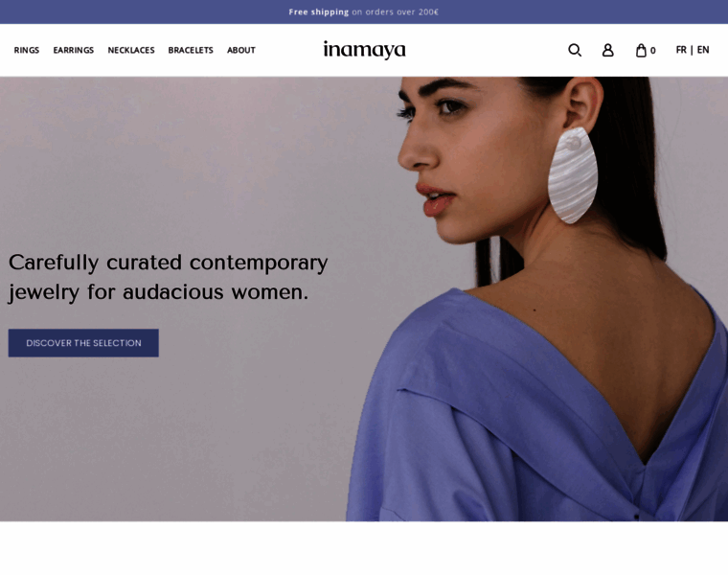Image resolution: width=728 pixels, height=575 pixels.
Task: Open the Earrings menu
Action: click(74, 50)
